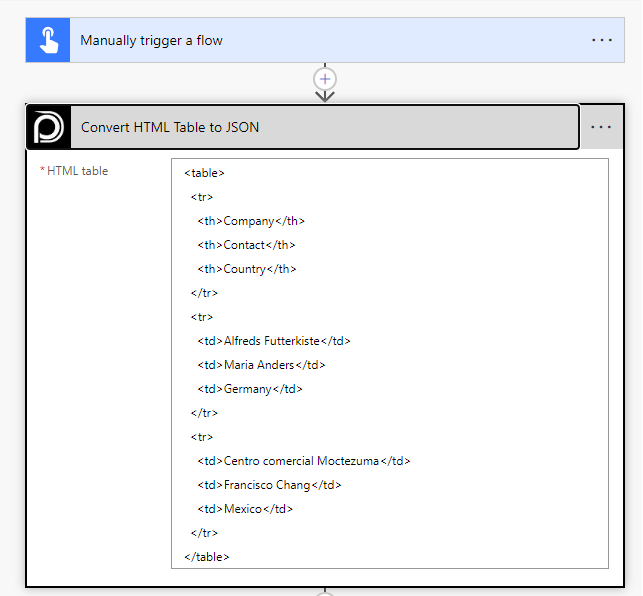Click the Francisco Chang cell line
The height and width of the screenshot is (596, 643).
point(269,485)
